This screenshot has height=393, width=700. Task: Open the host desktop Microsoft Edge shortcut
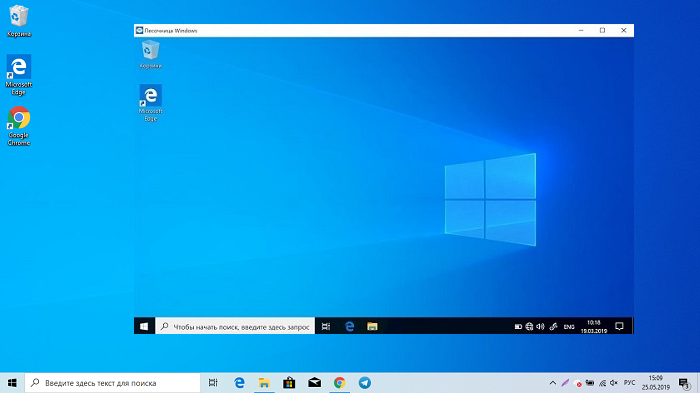coord(19,75)
